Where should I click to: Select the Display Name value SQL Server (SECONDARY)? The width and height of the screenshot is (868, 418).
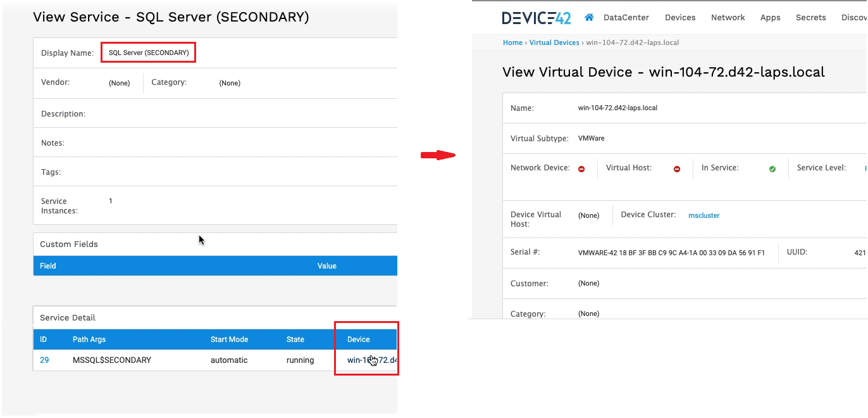149,53
